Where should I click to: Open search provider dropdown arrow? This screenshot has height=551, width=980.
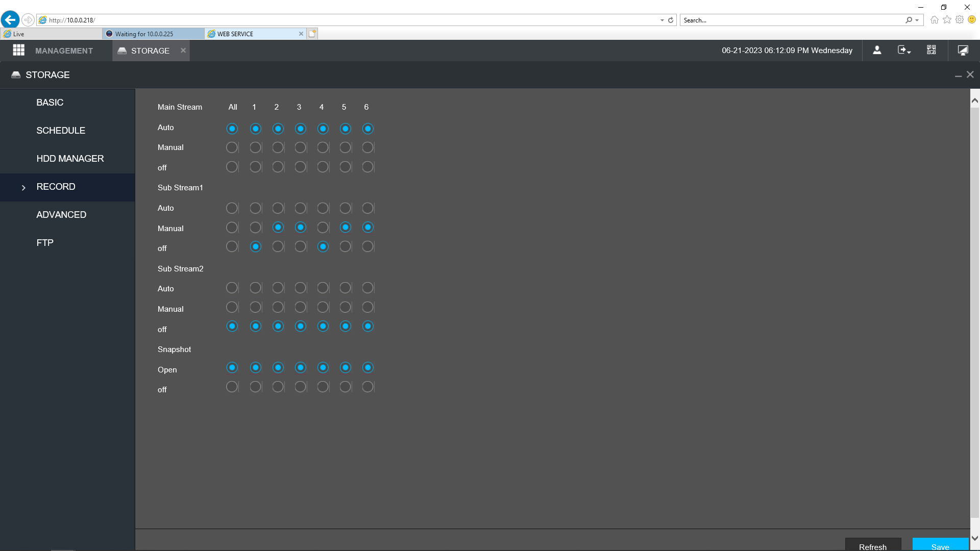[917, 20]
